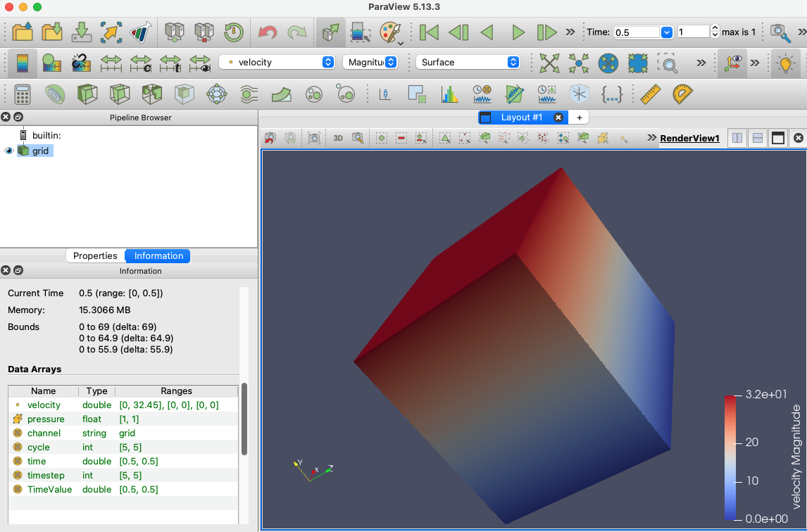Open a data file with the Open icon
The image size is (807, 532).
pos(22,32)
